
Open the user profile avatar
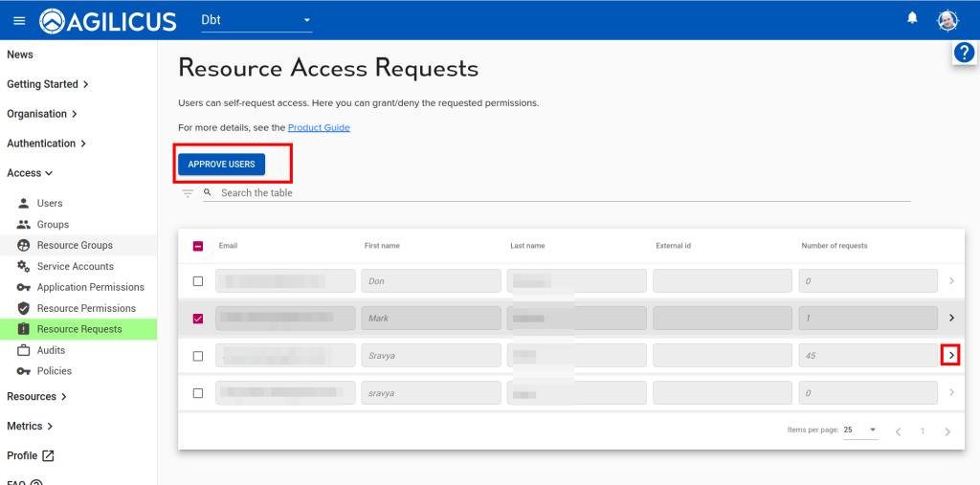[x=947, y=20]
